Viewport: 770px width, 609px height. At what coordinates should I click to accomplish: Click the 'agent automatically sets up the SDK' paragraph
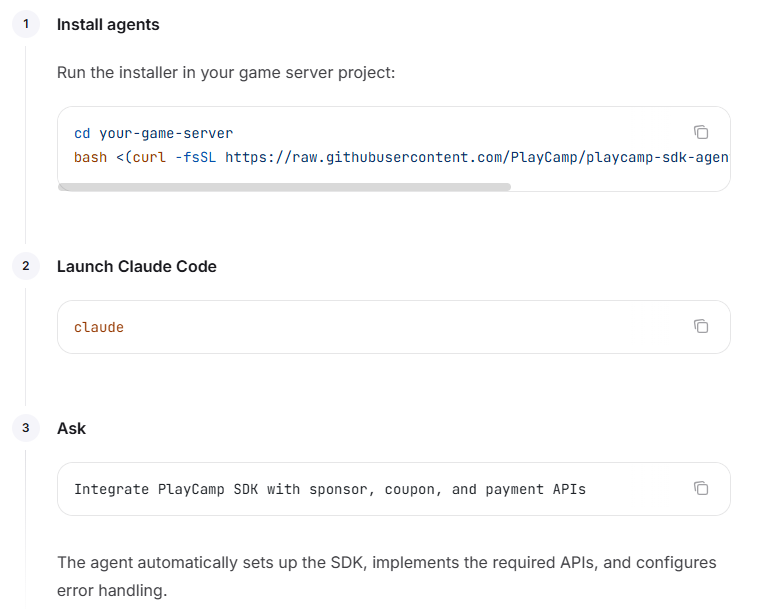(x=387, y=576)
